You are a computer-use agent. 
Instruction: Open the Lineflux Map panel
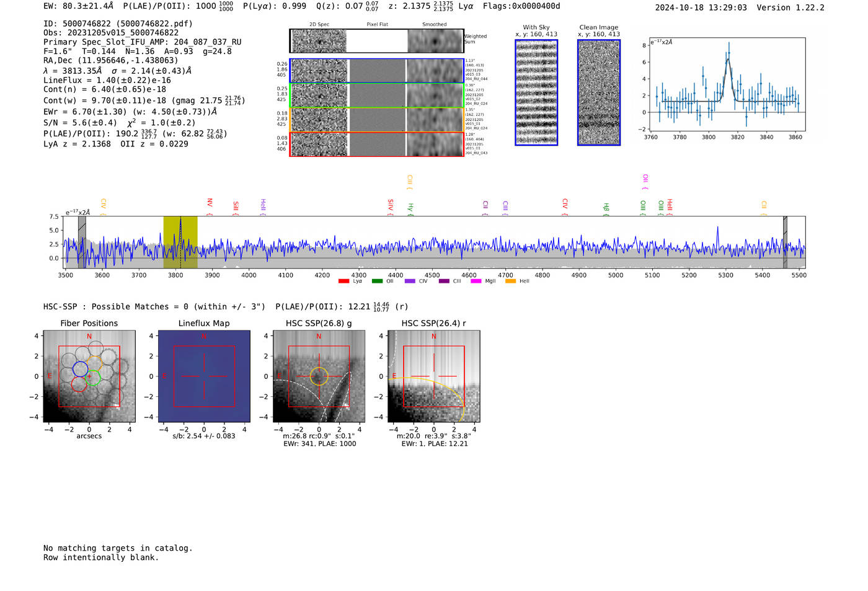pyautogui.click(x=204, y=376)
